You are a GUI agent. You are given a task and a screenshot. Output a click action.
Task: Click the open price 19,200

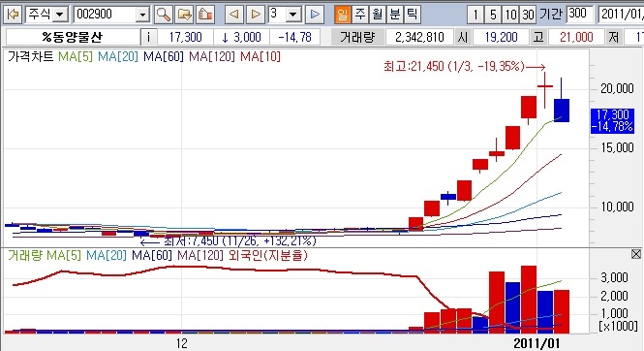501,38
